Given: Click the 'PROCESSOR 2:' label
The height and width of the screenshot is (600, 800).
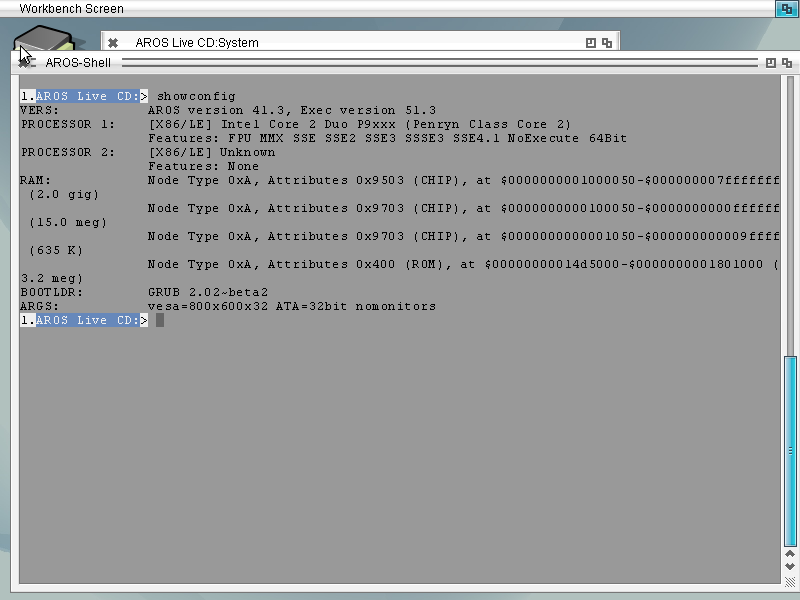Looking at the screenshot, I should (68, 152).
